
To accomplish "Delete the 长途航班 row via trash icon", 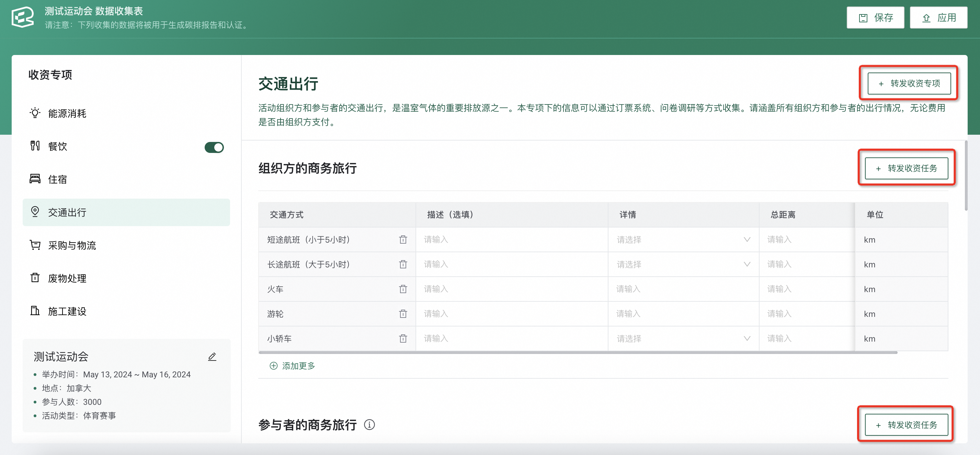I will point(403,264).
